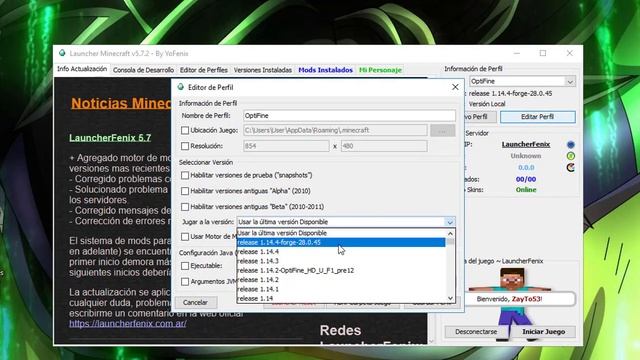The height and width of the screenshot is (360, 640).
Task: Close the Editor de Perfil dialog
Action: 455,87
